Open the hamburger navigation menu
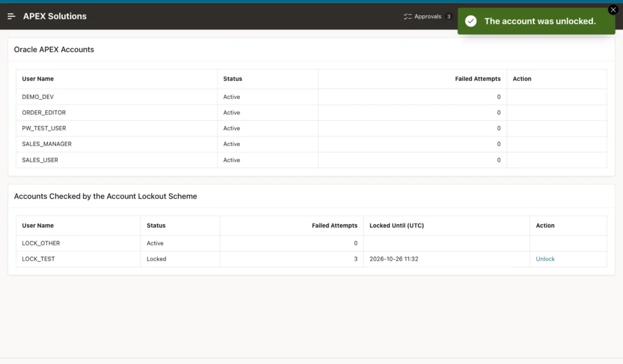Viewport: 623px width, 364px height. [11, 16]
